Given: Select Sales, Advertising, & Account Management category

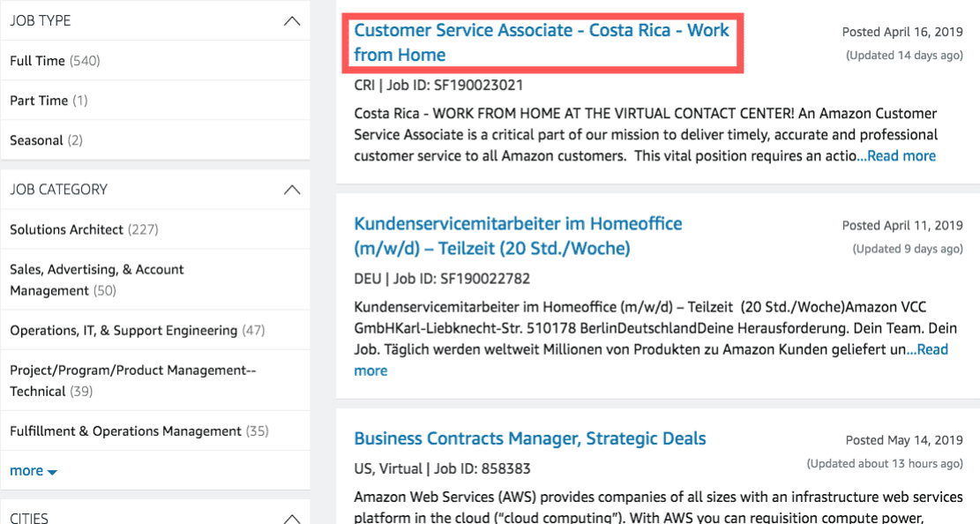Looking at the screenshot, I should pos(97,281).
